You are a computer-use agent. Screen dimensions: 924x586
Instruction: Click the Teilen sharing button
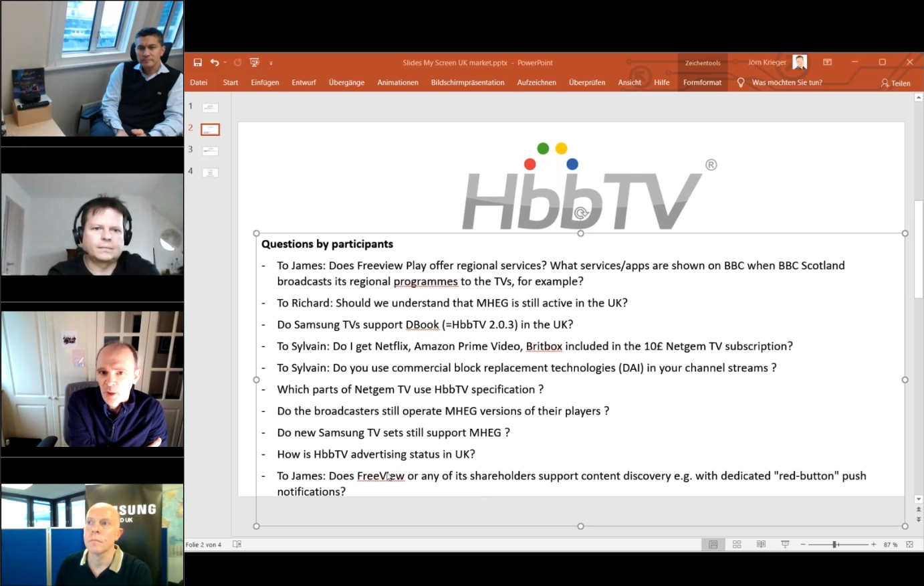(x=896, y=83)
